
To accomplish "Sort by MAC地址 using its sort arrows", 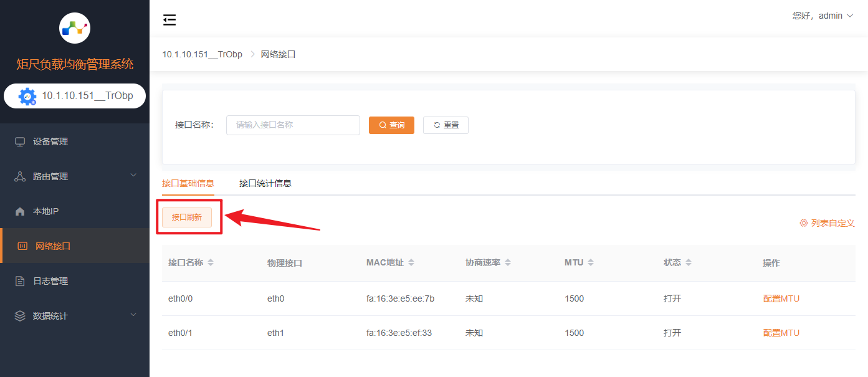I will [x=411, y=263].
